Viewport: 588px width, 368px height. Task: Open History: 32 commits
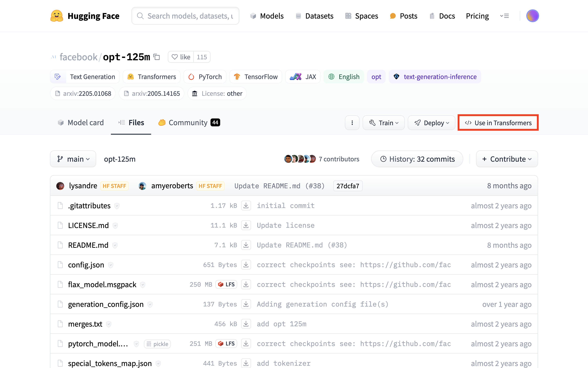pyautogui.click(x=417, y=159)
